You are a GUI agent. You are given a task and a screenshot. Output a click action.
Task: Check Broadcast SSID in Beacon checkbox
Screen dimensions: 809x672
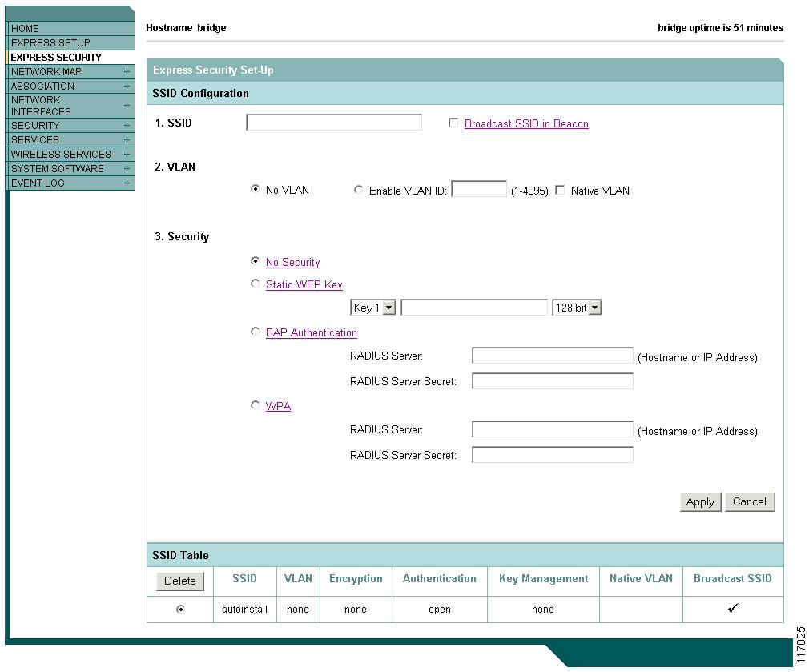(x=453, y=123)
